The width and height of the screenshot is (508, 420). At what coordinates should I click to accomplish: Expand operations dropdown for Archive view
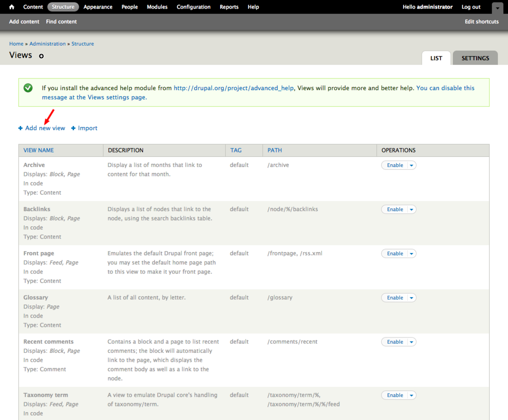411,165
